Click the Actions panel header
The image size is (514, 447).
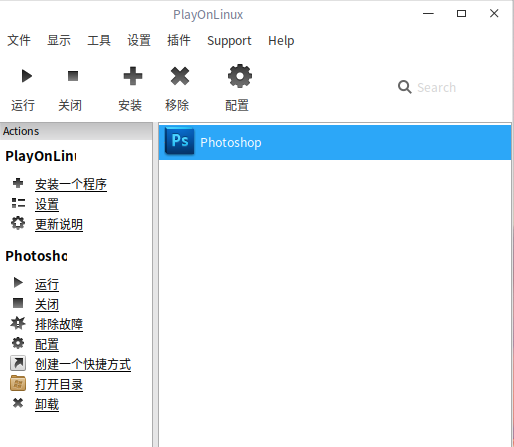(x=76, y=131)
